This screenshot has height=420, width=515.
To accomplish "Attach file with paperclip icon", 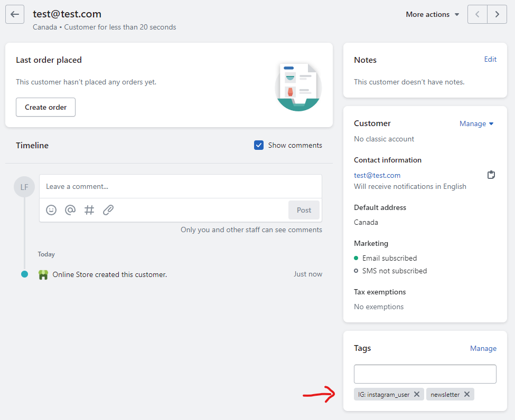I will [x=108, y=210].
